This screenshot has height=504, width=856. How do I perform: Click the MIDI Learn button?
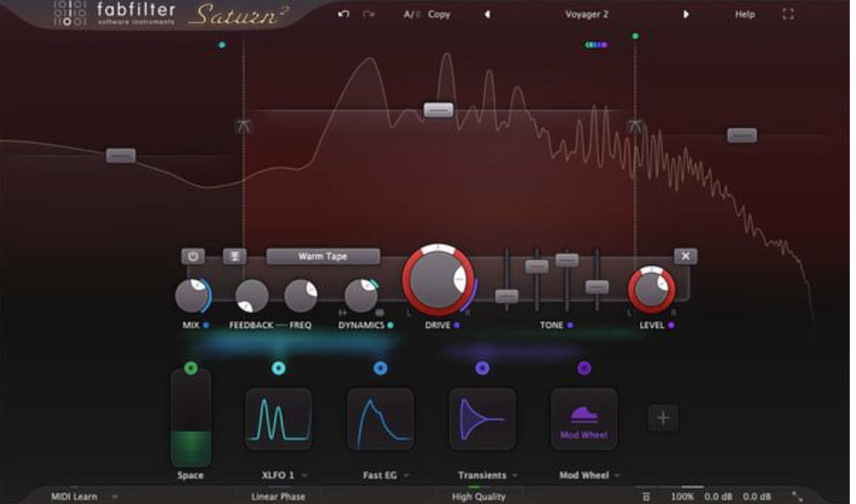coord(73,496)
